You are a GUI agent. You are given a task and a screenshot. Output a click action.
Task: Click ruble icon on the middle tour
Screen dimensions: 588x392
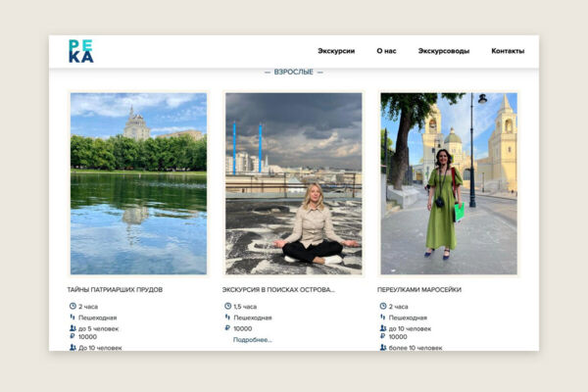point(227,328)
